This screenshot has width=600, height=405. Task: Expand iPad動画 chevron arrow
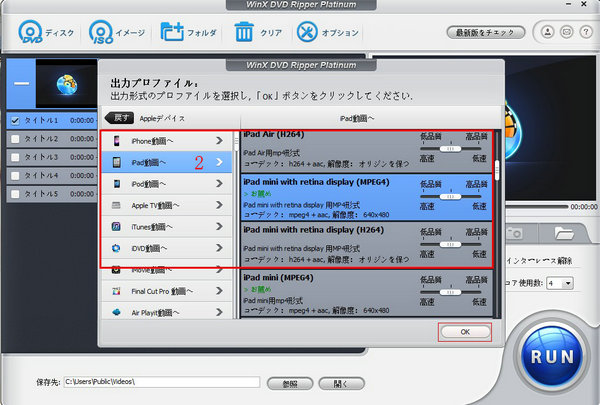pos(219,162)
